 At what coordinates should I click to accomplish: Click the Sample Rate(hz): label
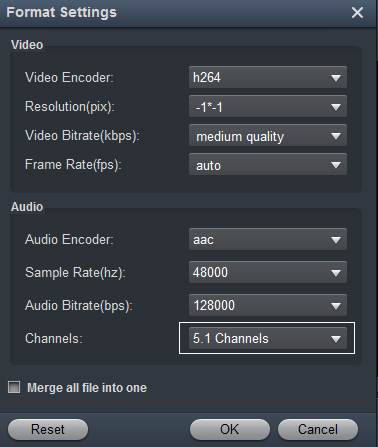(75, 273)
